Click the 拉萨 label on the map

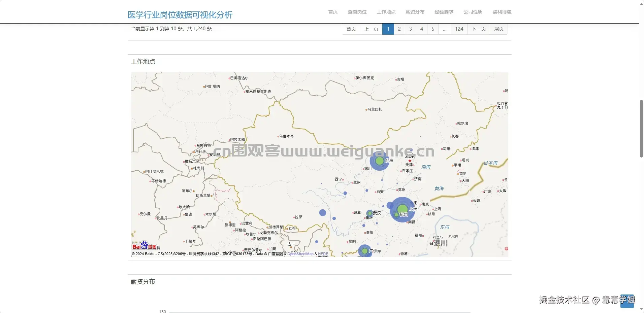298,217
